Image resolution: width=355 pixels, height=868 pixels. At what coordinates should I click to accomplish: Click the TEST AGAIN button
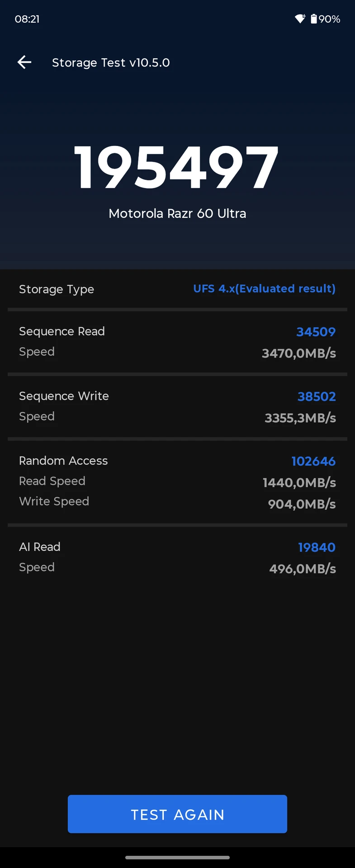pyautogui.click(x=177, y=814)
